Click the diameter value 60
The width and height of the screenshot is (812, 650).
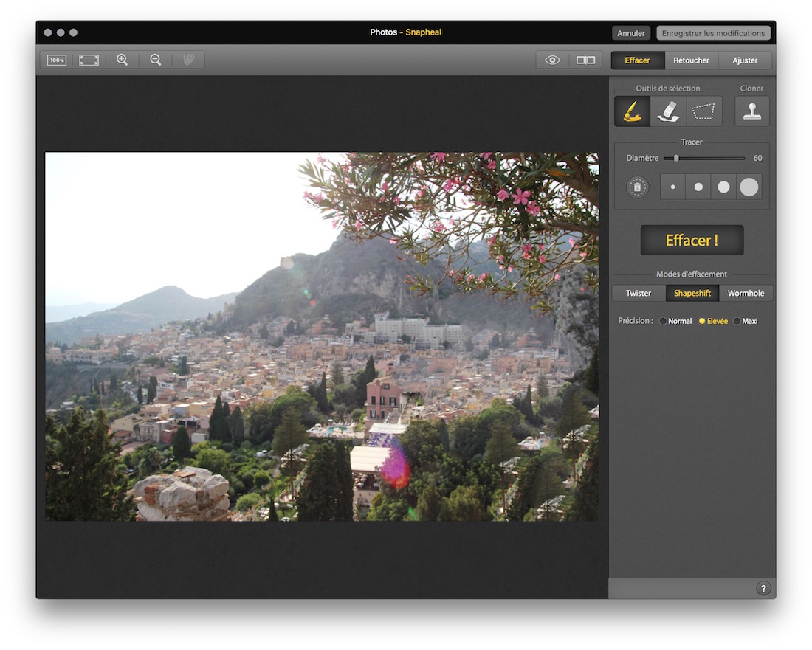coord(757,158)
